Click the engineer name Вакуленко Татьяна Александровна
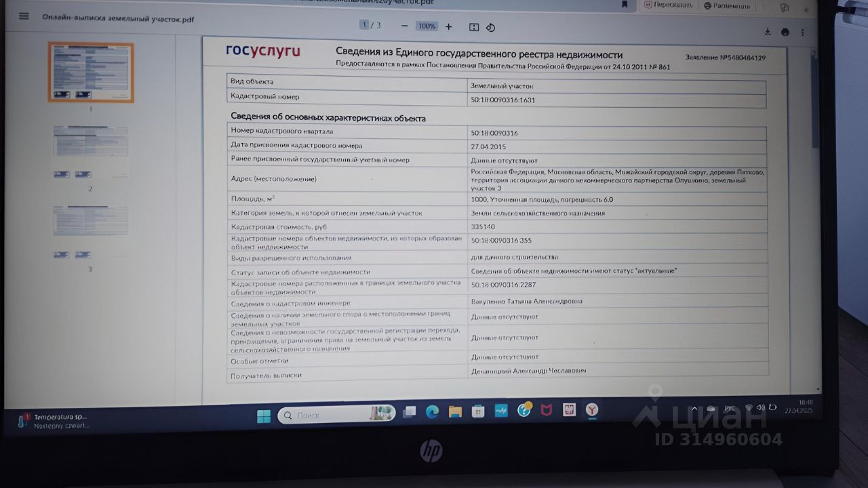Viewport: 868px width, 488px height. click(526, 301)
